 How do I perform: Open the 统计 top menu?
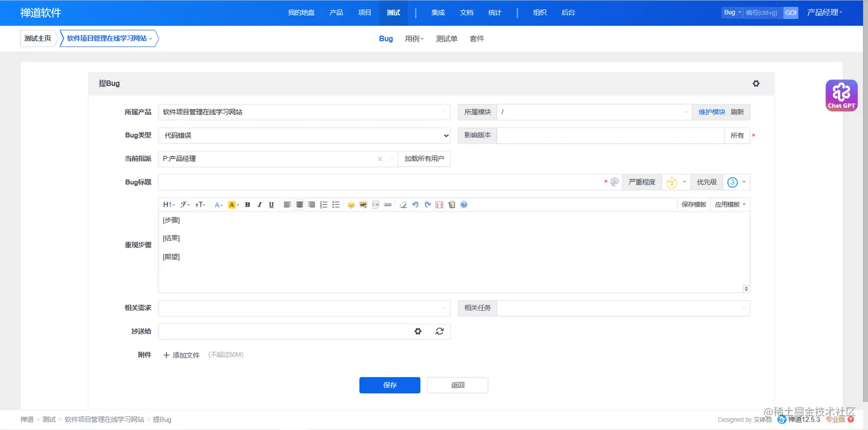495,13
